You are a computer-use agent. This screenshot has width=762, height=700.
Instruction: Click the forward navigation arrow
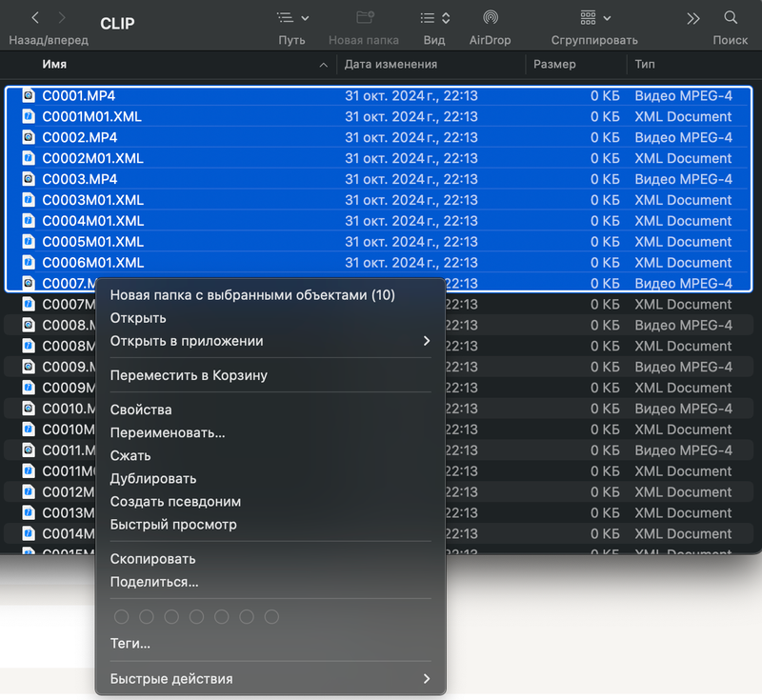coord(62,18)
